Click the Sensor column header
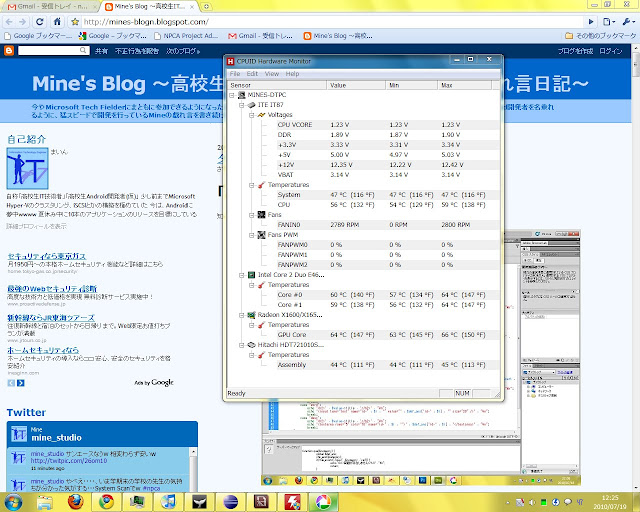The width and height of the screenshot is (640, 512). 277,85
